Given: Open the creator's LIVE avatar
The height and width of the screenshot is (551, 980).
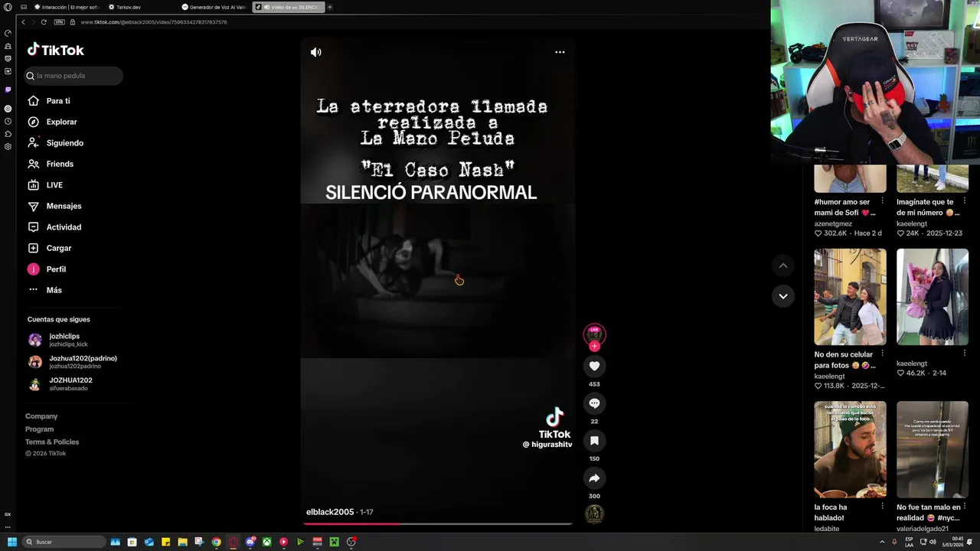Looking at the screenshot, I should (594, 334).
